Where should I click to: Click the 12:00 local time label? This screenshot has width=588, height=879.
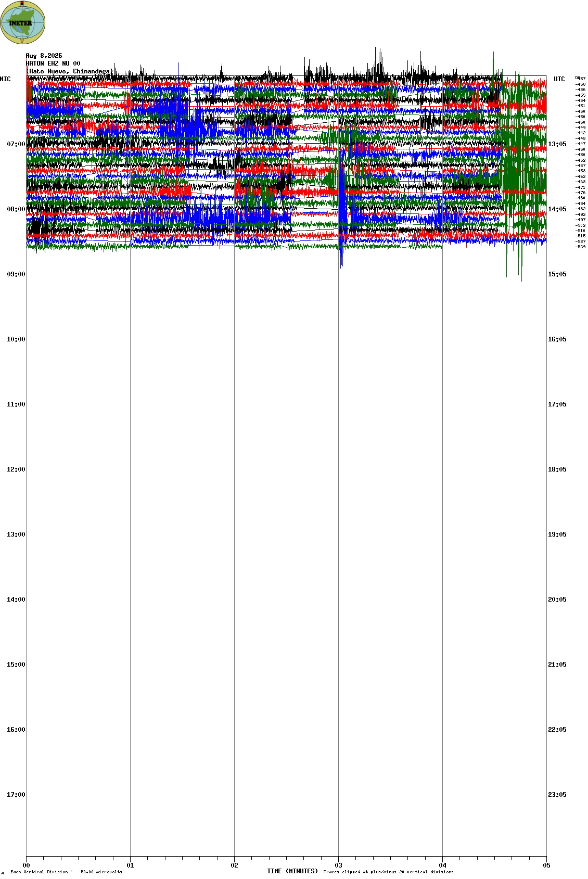(x=16, y=469)
